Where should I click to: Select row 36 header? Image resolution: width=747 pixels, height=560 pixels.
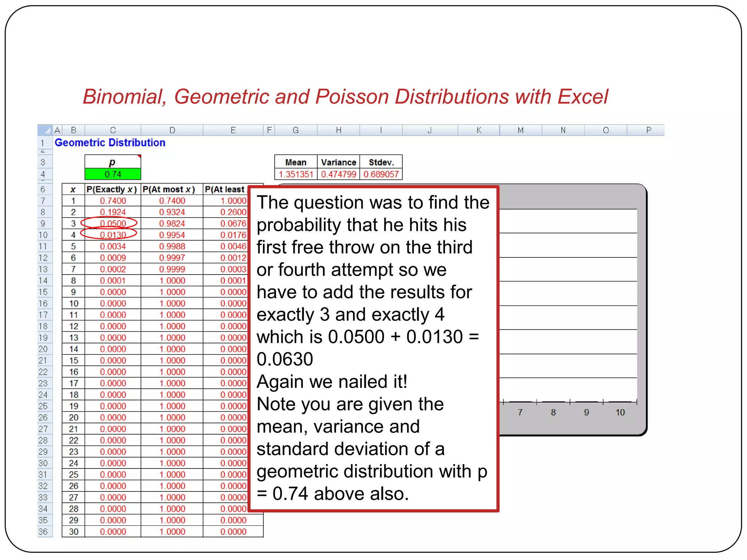coord(45,532)
